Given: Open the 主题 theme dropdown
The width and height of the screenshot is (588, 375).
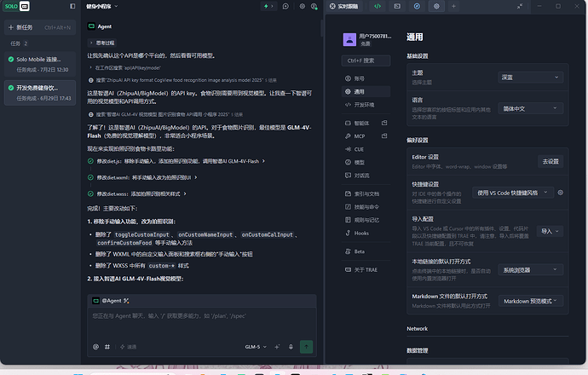Looking at the screenshot, I should pos(531,78).
